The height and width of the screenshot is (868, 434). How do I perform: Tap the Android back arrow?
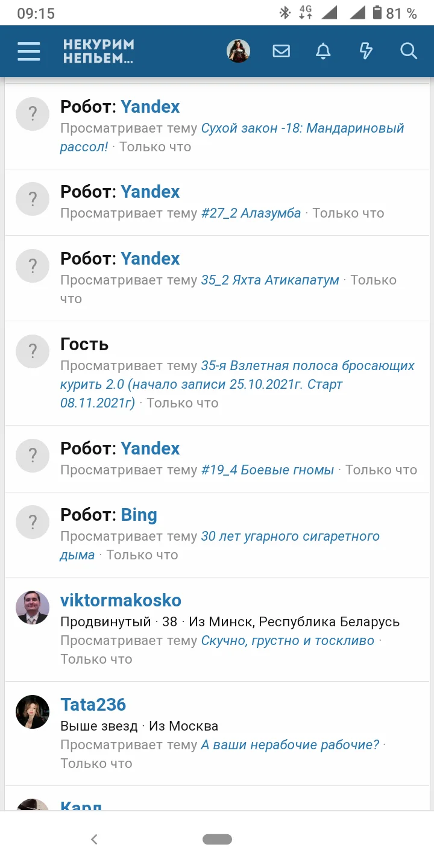tap(94, 839)
